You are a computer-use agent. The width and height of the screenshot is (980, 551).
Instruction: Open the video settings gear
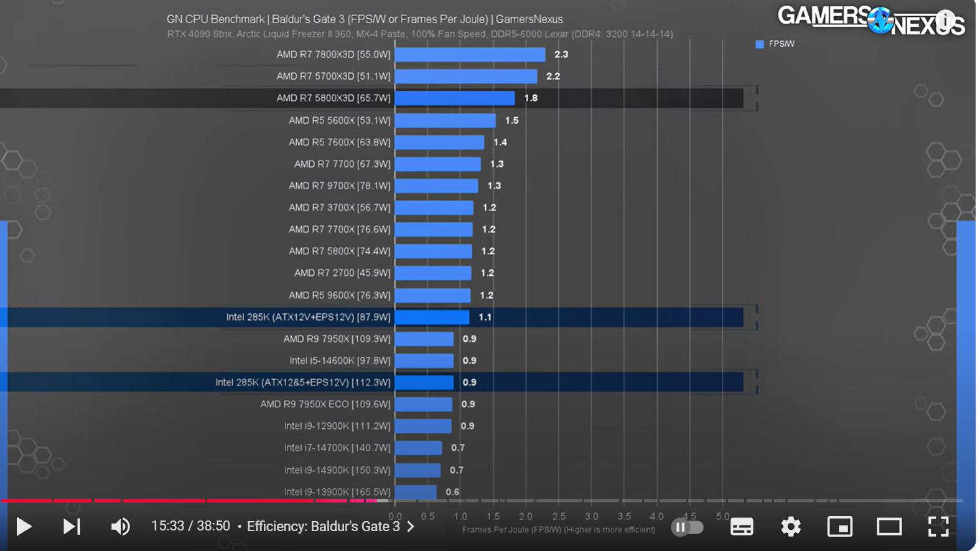(791, 527)
